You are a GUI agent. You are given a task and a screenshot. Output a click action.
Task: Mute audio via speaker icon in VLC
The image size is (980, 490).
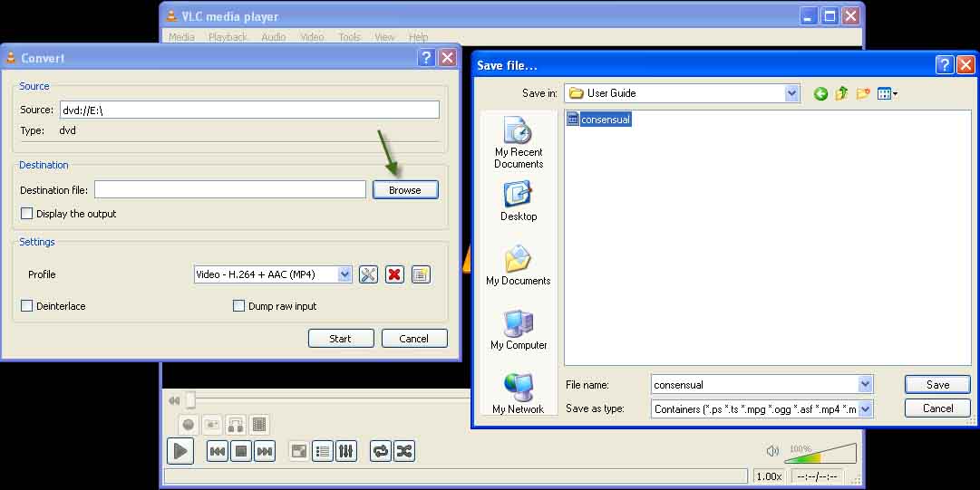pyautogui.click(x=773, y=451)
